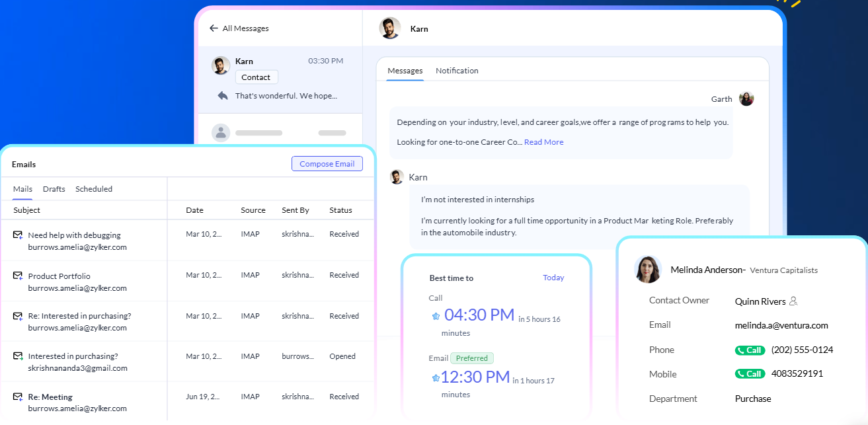Image resolution: width=868 pixels, height=425 pixels.
Task: Click Karn's small avatar beside his reply
Action: (x=397, y=177)
